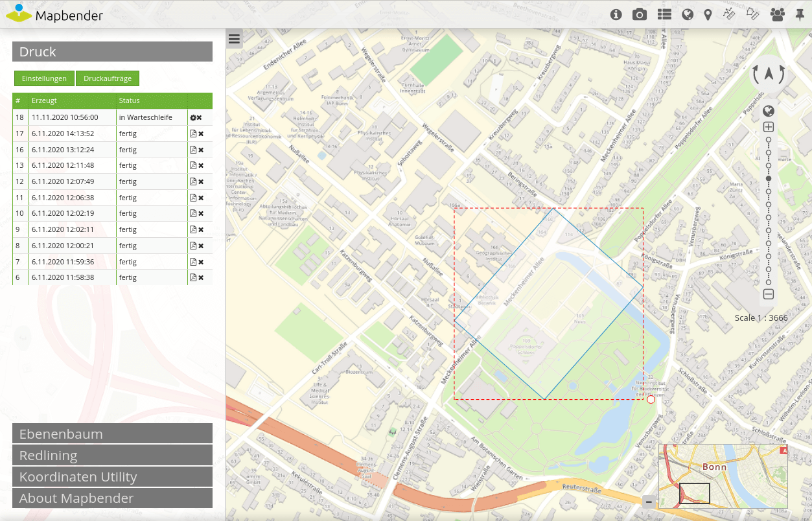
Task: Collapse overview map with the minus toggle
Action: tap(649, 502)
